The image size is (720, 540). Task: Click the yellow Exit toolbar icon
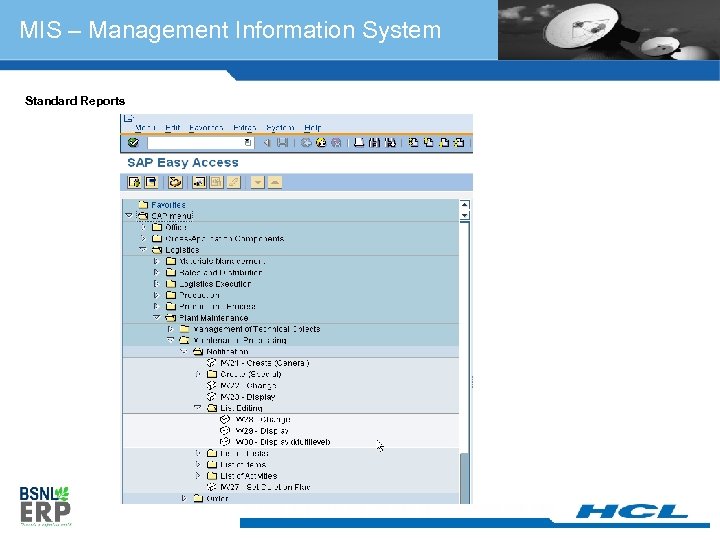point(321,143)
